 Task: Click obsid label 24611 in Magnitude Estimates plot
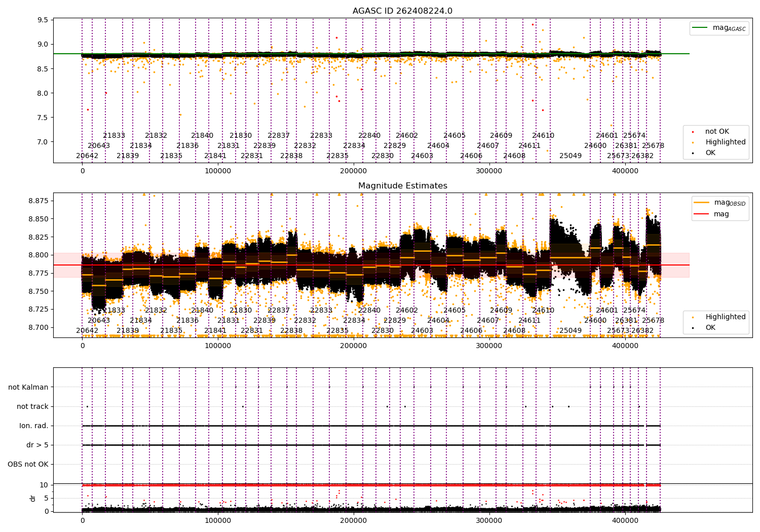coord(529,321)
